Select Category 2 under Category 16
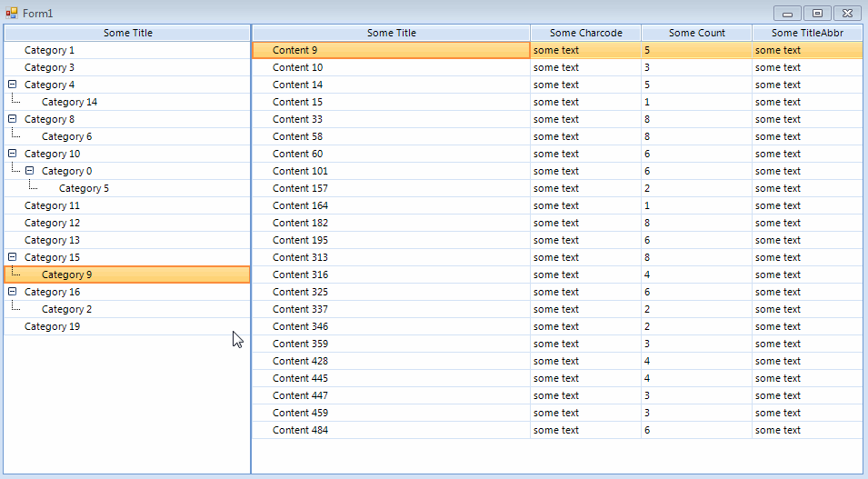This screenshot has width=868, height=479. pos(66,309)
